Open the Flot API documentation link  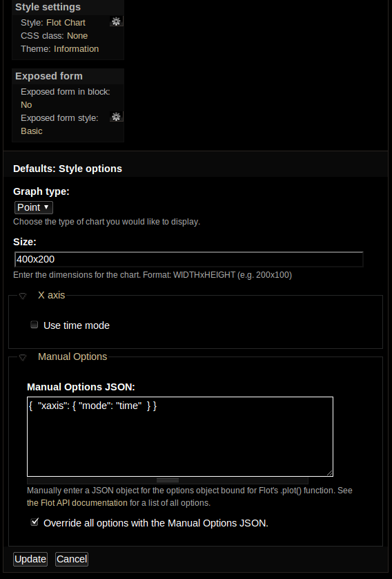coord(77,503)
